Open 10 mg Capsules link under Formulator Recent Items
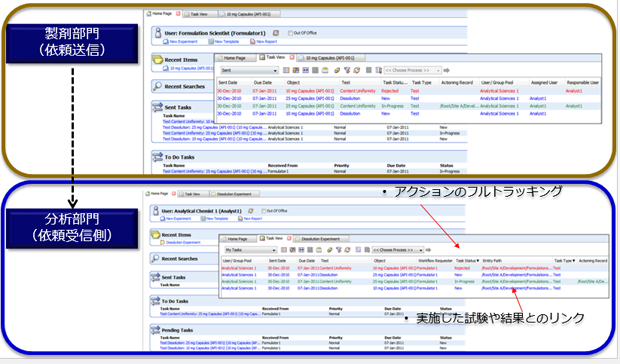Image resolution: width=620 pixels, height=364 pixels. [x=191, y=68]
